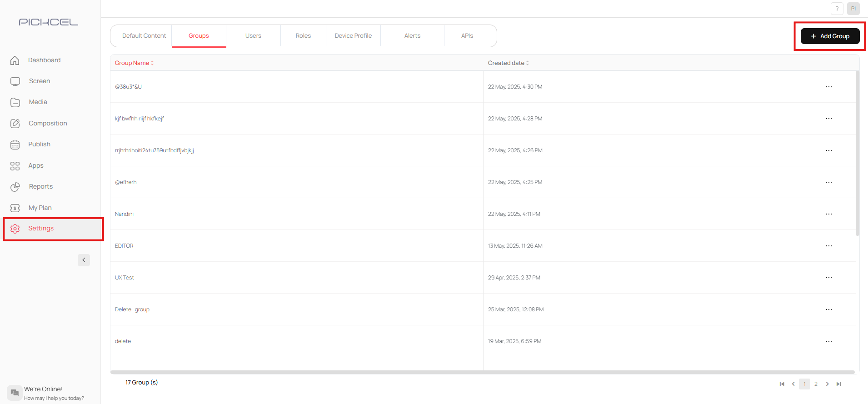Switch to Device Profile tab
868x404 pixels.
[x=353, y=36]
